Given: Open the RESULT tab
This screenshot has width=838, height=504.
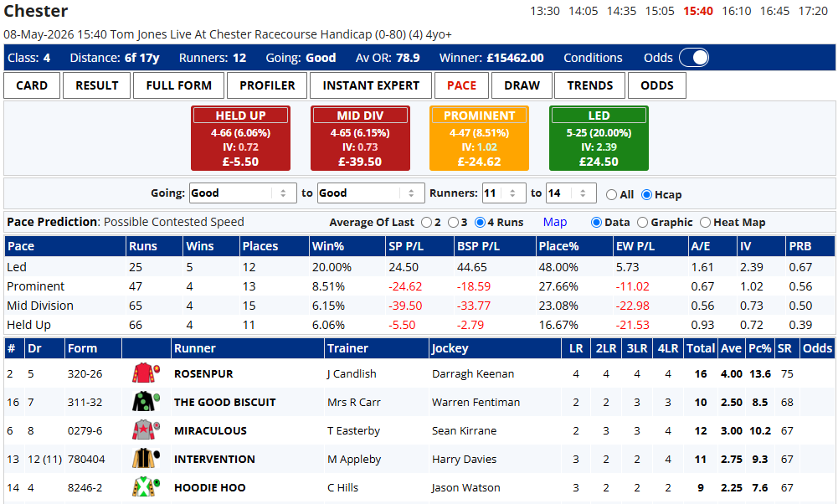Looking at the screenshot, I should click(x=97, y=85).
